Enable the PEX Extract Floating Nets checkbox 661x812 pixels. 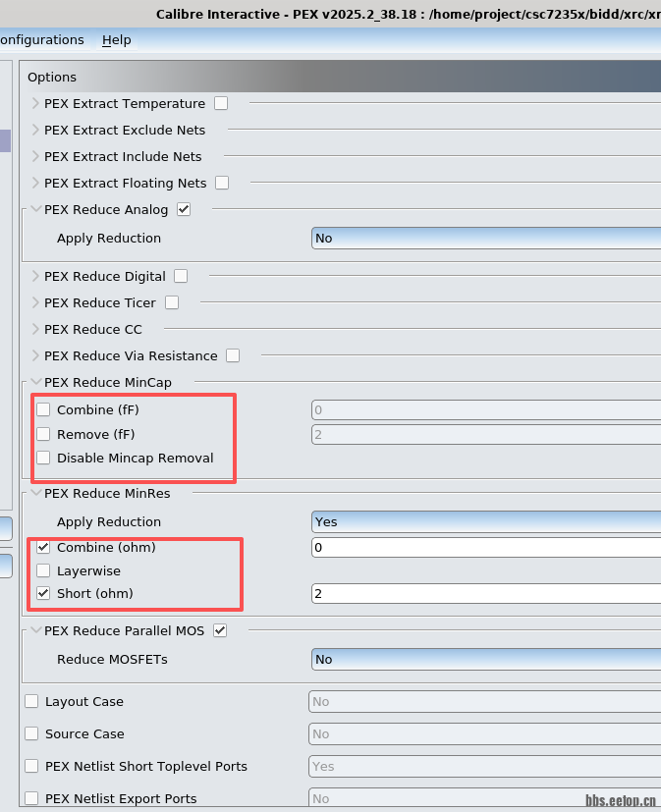222,183
